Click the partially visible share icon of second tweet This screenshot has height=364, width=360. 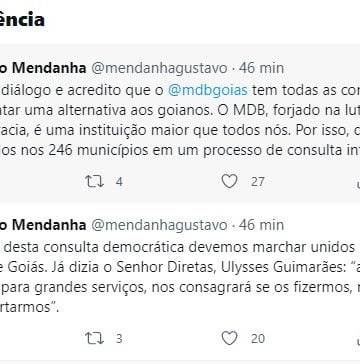click(358, 341)
